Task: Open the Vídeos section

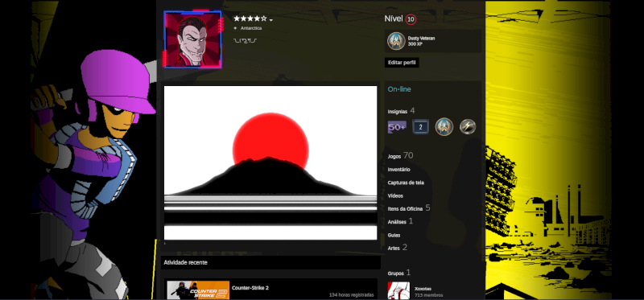Action: (x=395, y=195)
